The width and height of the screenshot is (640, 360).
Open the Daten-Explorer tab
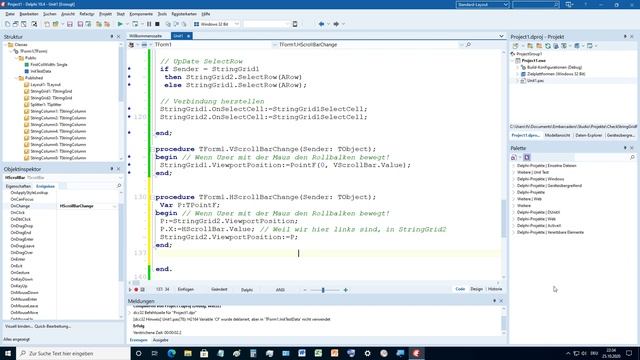tap(589, 135)
